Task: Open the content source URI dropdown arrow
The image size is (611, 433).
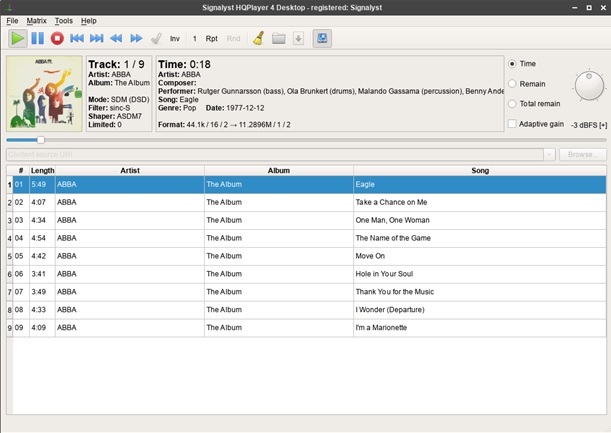Action: click(549, 155)
